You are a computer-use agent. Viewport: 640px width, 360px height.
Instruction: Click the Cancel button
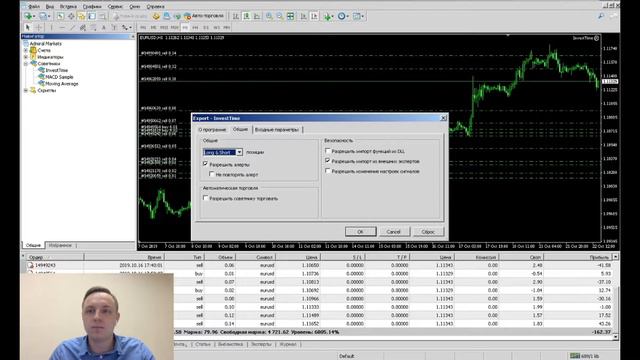point(393,231)
